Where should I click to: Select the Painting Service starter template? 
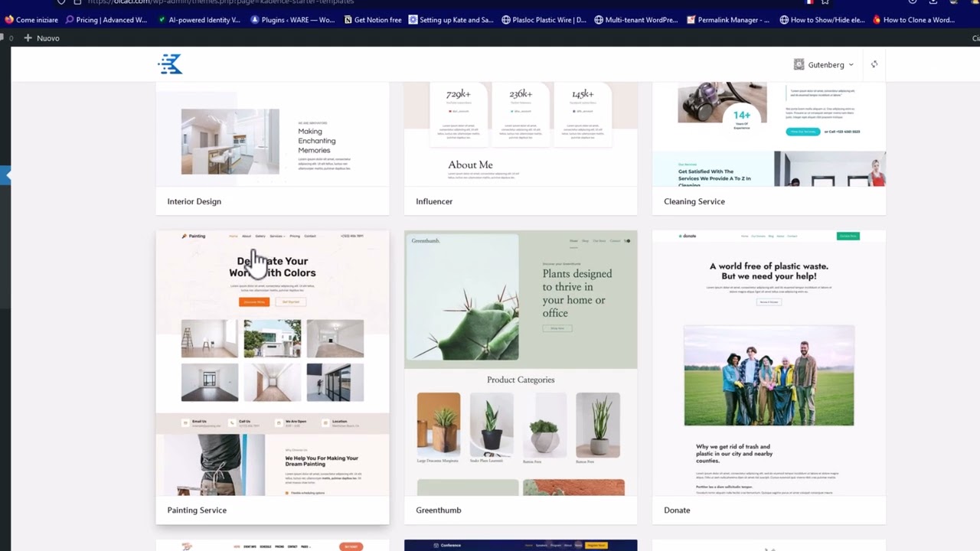point(272,364)
